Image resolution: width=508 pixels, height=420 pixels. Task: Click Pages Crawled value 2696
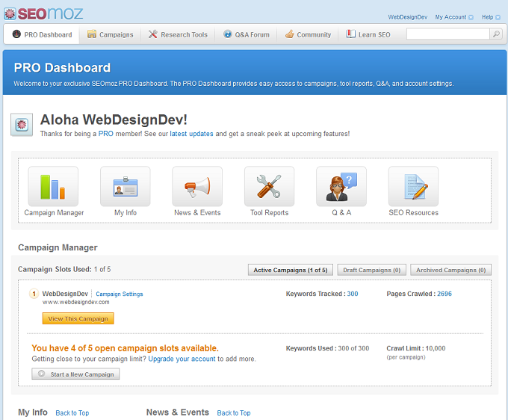444,294
